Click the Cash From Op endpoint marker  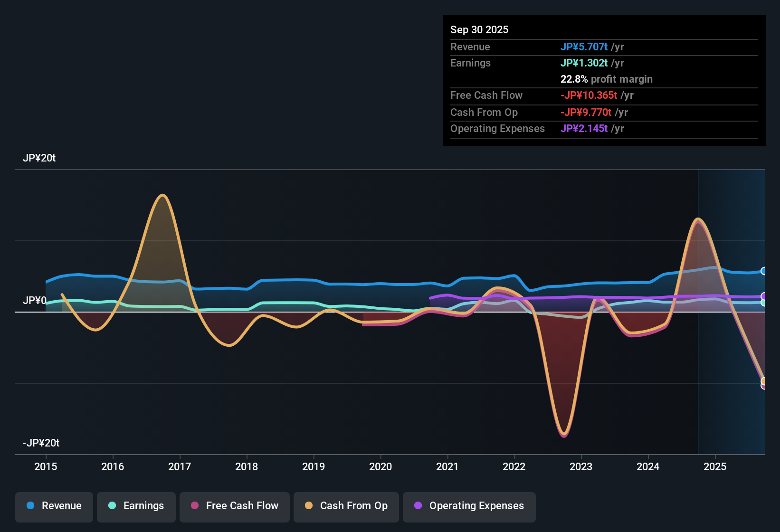[764, 381]
